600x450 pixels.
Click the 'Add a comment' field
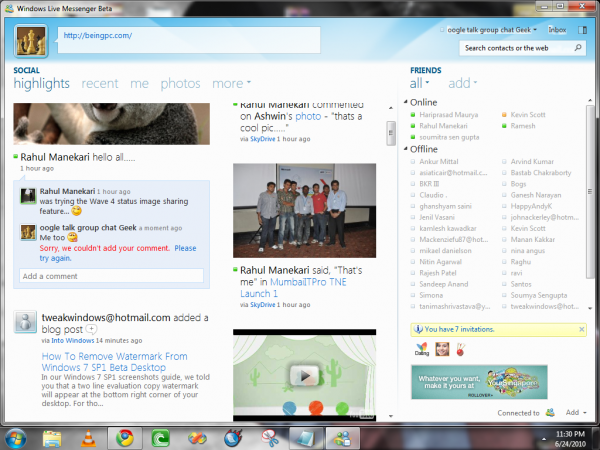click(x=111, y=276)
